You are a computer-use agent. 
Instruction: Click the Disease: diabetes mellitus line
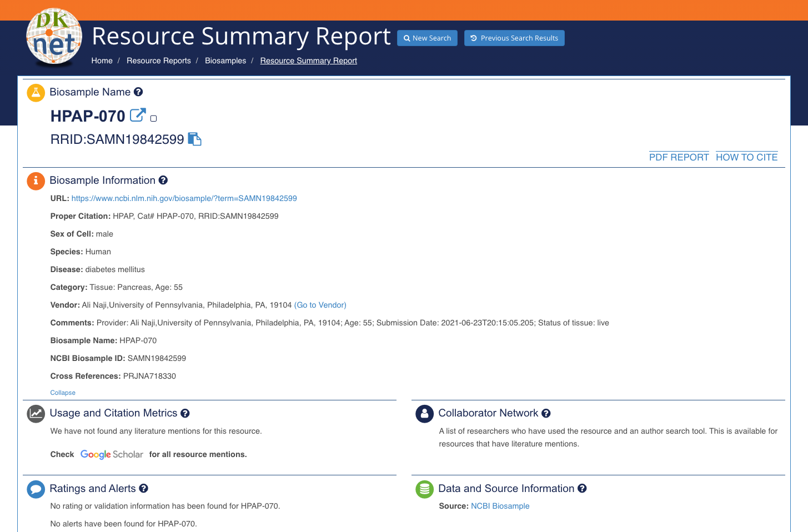pos(97,269)
